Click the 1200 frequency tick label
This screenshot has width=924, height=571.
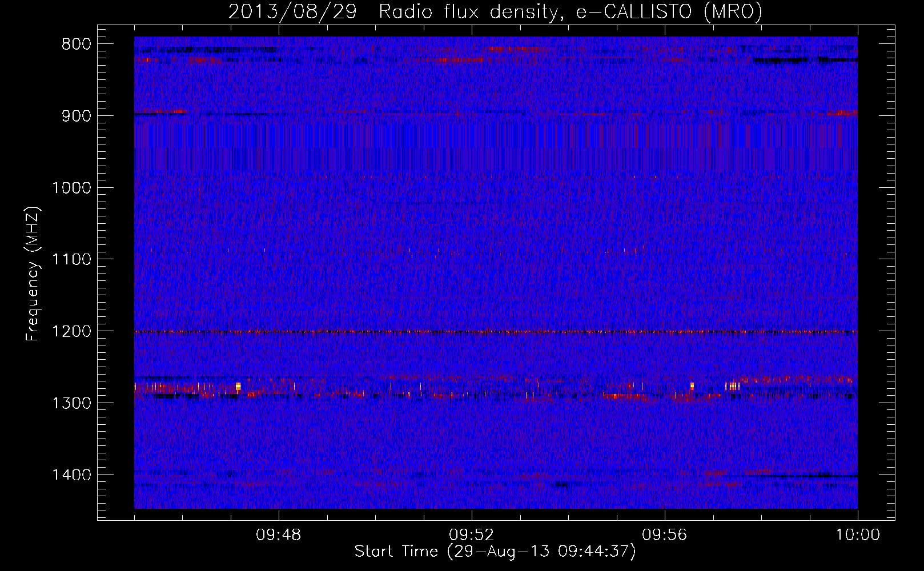[x=71, y=332]
